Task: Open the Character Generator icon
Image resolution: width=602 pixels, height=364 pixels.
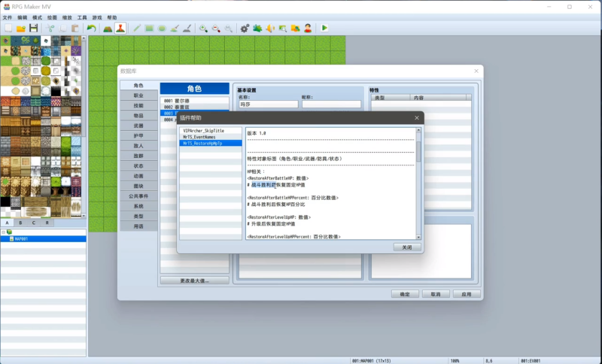Action: point(308,28)
